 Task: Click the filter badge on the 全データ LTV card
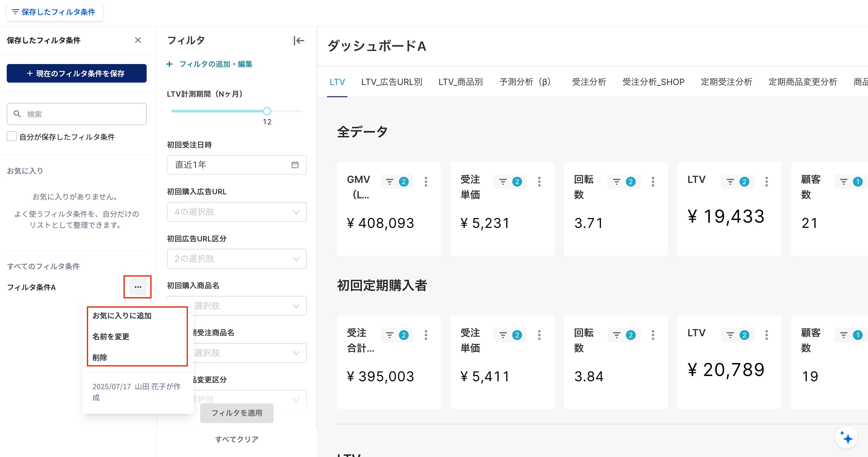[737, 182]
